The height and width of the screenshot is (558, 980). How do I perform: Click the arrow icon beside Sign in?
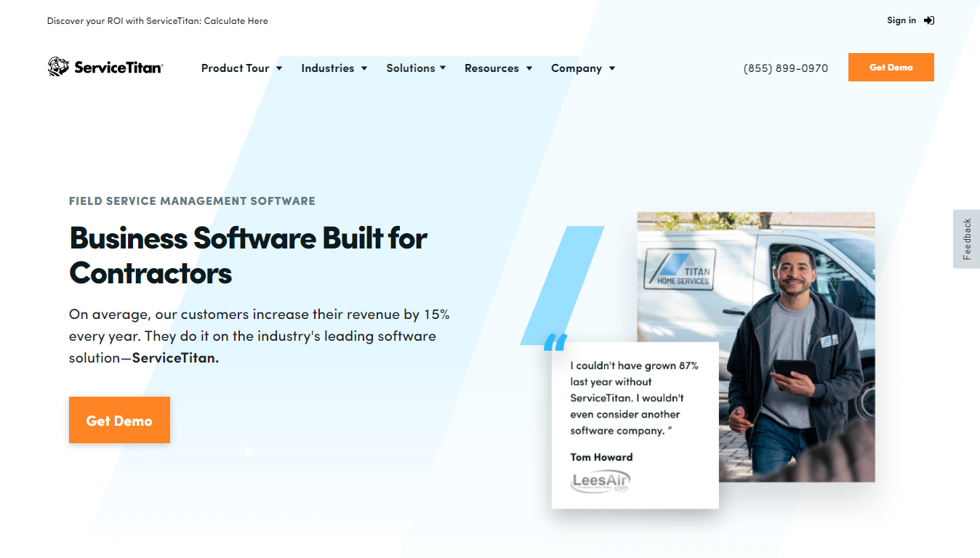(928, 20)
